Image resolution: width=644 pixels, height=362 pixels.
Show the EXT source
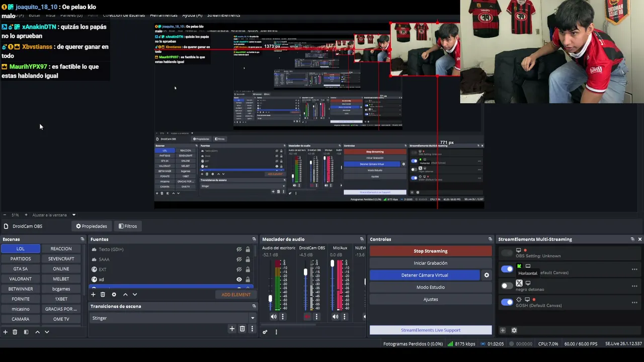click(239, 269)
